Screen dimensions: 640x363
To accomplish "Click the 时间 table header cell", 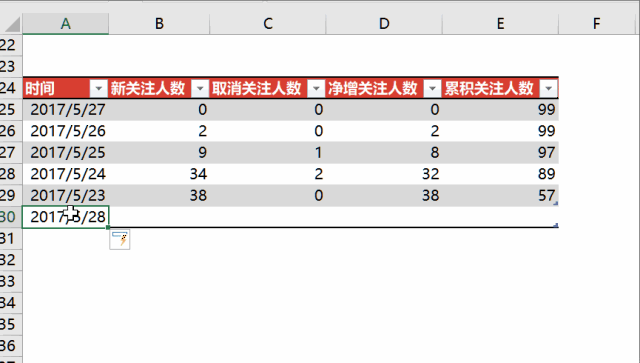I will pyautogui.click(x=66, y=88).
